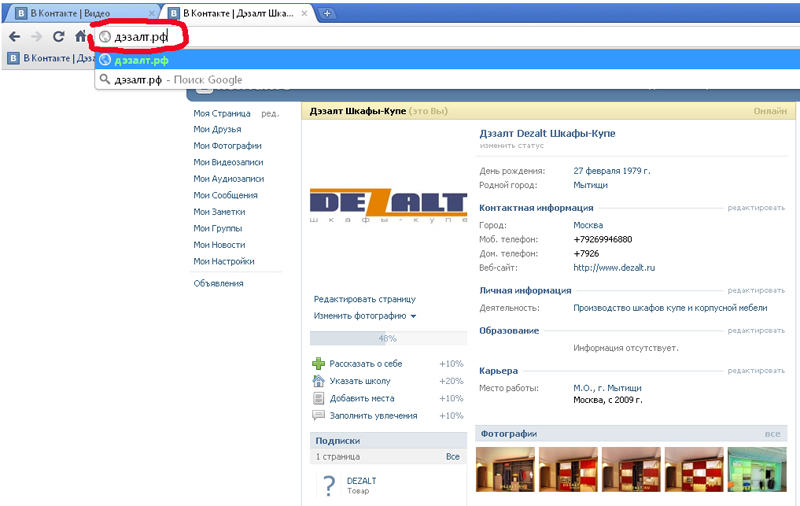The width and height of the screenshot is (800, 506).
Task: Open the 'Заполнить увлечения' link
Action: coord(373,416)
